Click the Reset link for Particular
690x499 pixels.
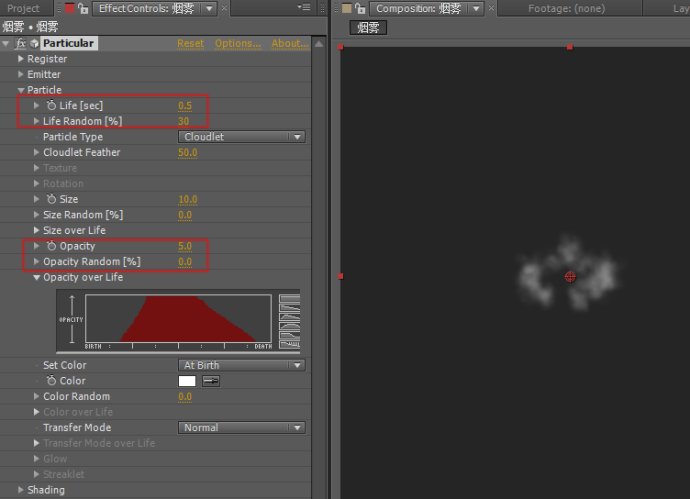(190, 44)
